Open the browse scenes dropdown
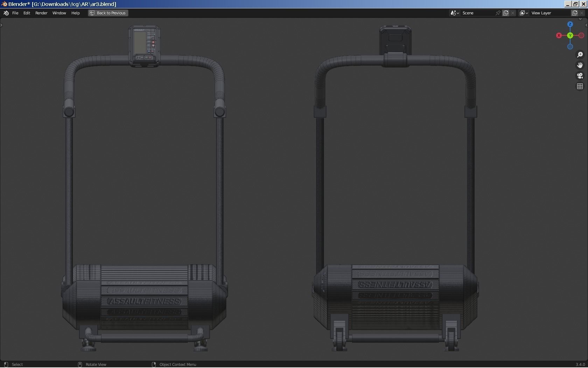This screenshot has width=588, height=368. tap(454, 13)
